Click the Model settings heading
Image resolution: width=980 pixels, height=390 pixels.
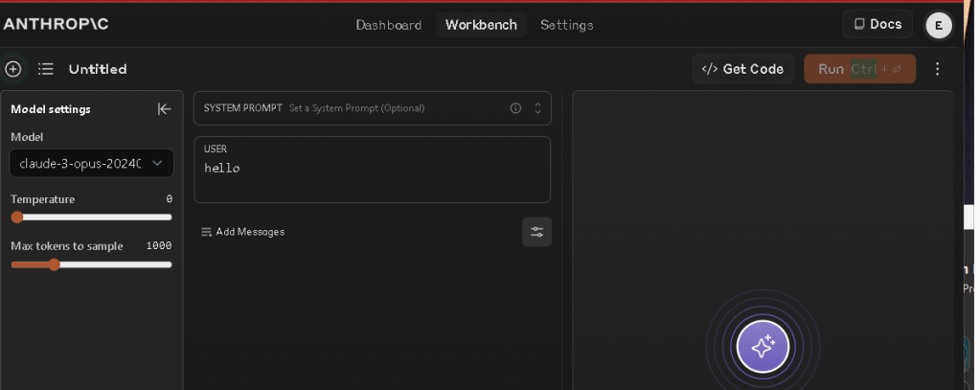51,108
